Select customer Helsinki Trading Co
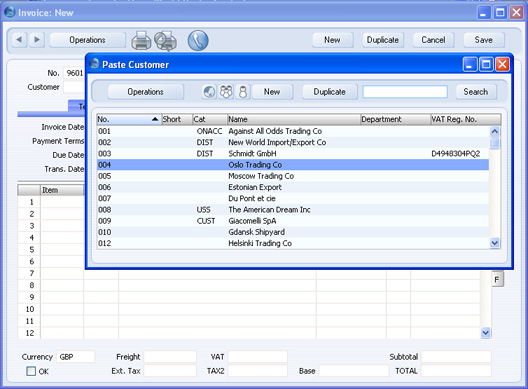Viewport: 528px width, 389px height. pyautogui.click(x=293, y=243)
